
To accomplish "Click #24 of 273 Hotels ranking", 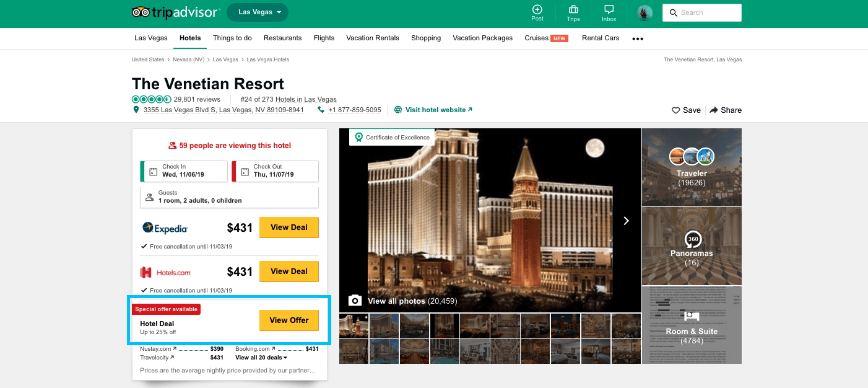I will point(289,99).
